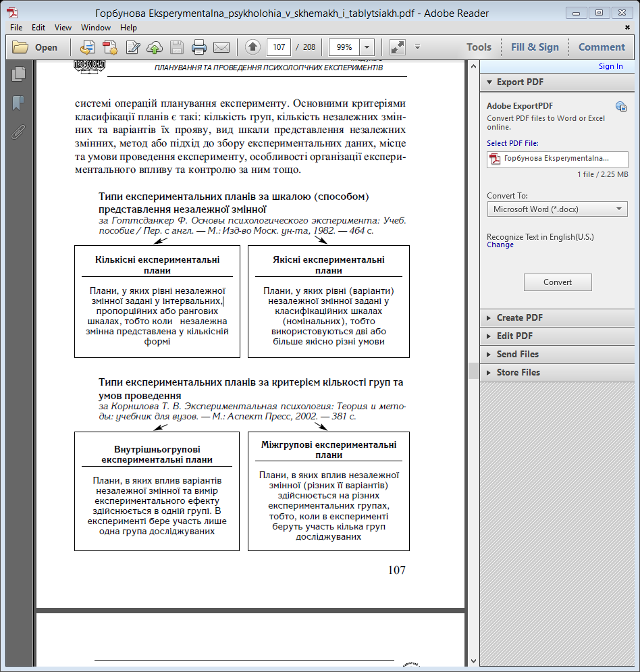This screenshot has height=672, width=640.
Task: Open the Bookmarks sidebar panel
Action: [x=18, y=103]
